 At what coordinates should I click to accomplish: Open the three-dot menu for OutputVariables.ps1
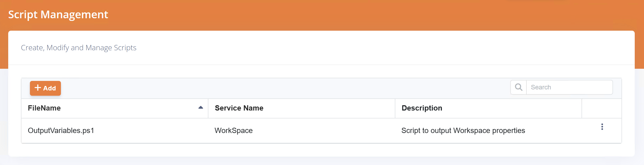[602, 127]
